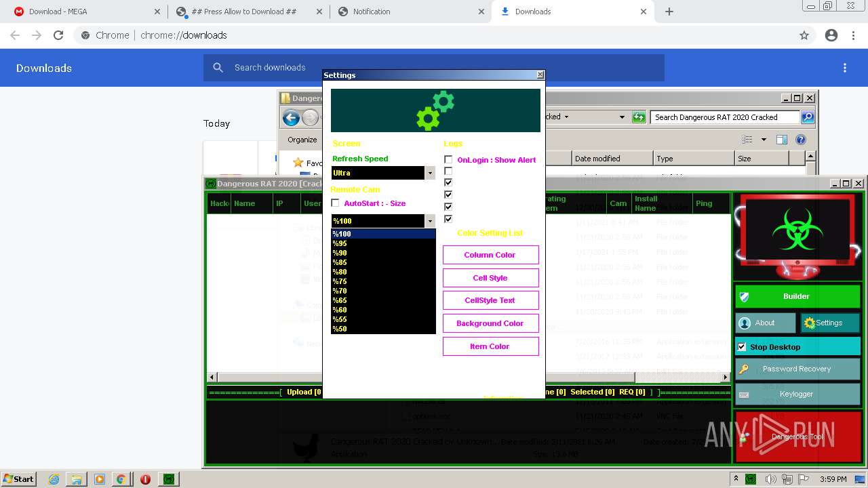This screenshot has height=488, width=868.
Task: Click the biohazard monitor logo image
Action: (797, 237)
